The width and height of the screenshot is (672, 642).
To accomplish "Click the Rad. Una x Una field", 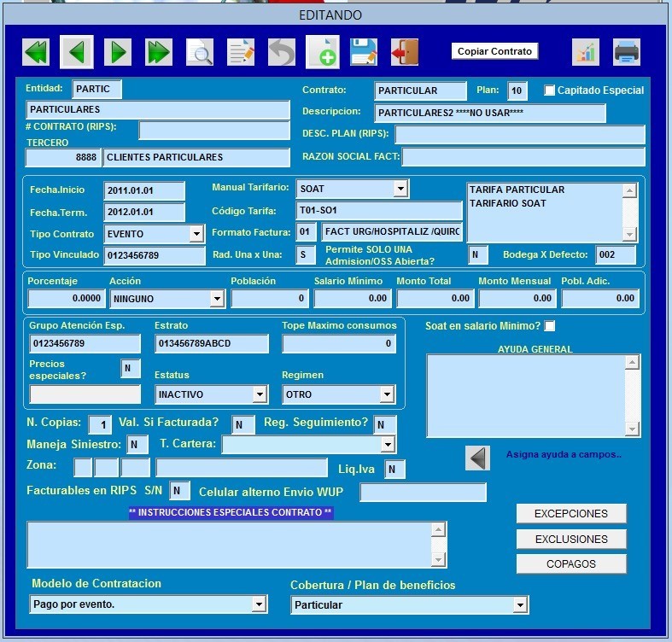I will [x=306, y=255].
